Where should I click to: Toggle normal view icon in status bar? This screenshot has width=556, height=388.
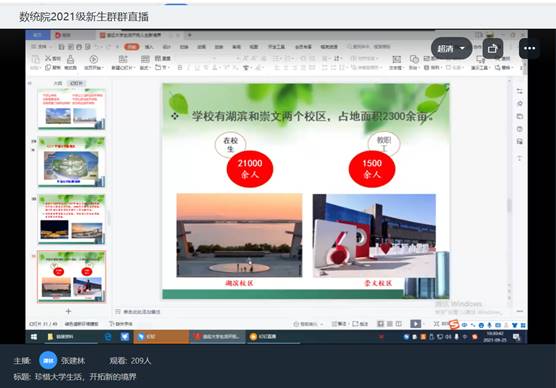coord(380,323)
